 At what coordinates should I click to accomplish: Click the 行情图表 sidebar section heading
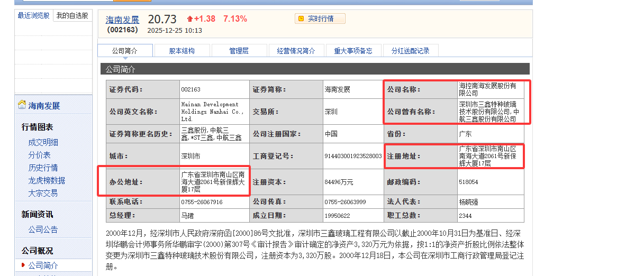[37, 127]
